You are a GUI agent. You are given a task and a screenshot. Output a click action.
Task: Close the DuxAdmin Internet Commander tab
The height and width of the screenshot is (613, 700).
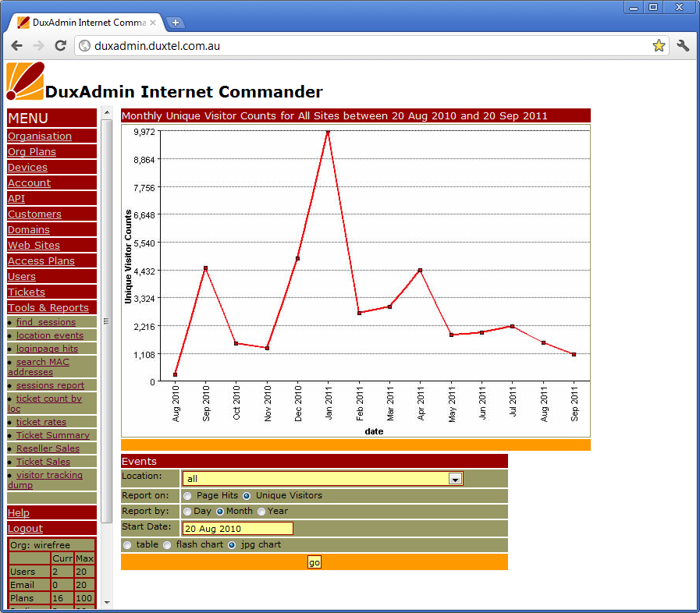coord(153,23)
